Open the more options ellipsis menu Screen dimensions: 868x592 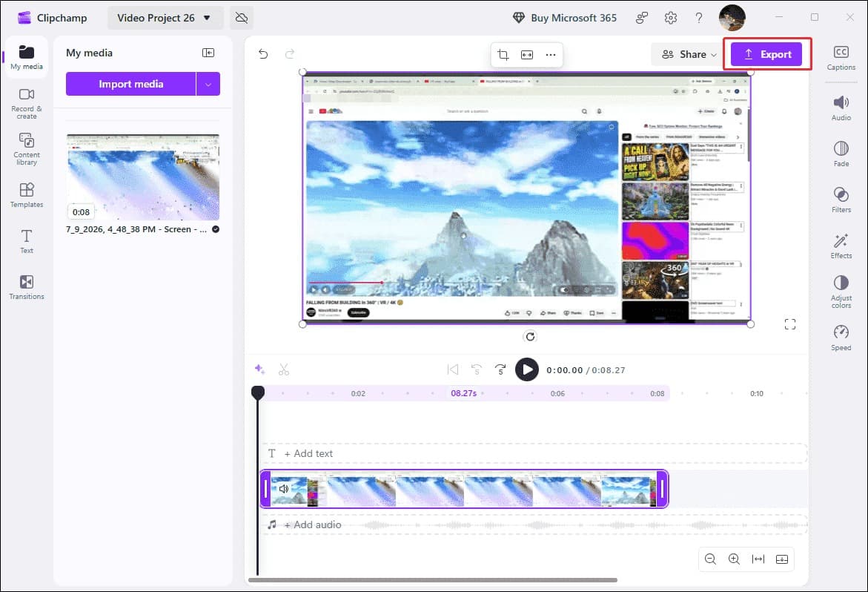tap(551, 54)
